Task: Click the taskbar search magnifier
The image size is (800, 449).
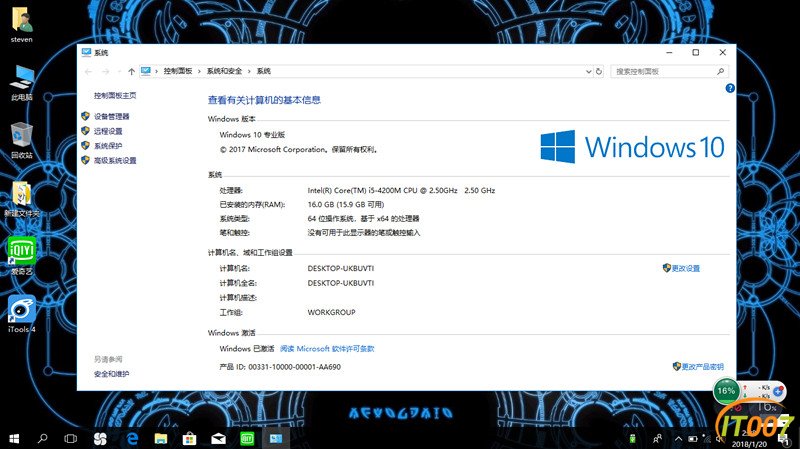Action: click(43, 439)
